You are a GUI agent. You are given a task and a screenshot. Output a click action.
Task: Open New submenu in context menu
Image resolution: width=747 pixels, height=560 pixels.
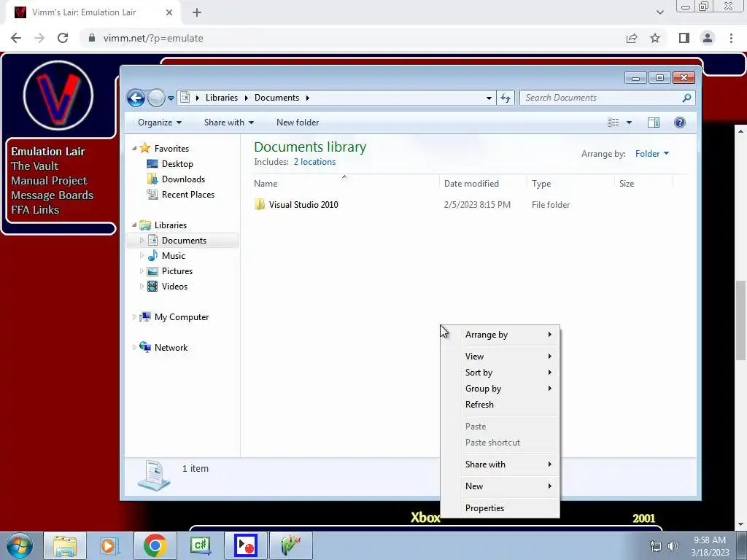[500, 486]
